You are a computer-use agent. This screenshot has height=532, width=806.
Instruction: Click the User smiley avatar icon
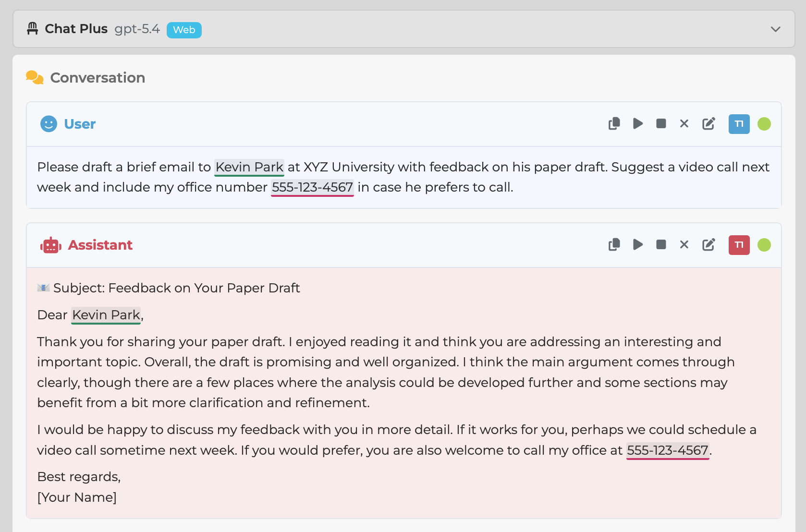point(49,124)
